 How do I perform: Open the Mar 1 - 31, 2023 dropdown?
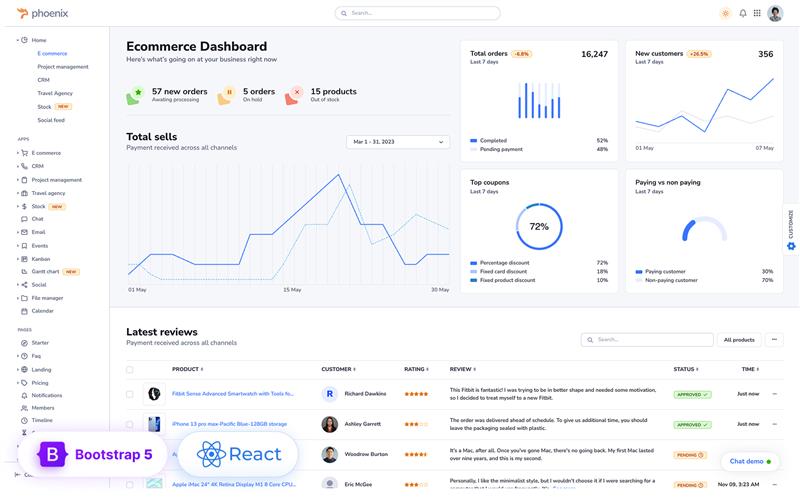pos(398,142)
